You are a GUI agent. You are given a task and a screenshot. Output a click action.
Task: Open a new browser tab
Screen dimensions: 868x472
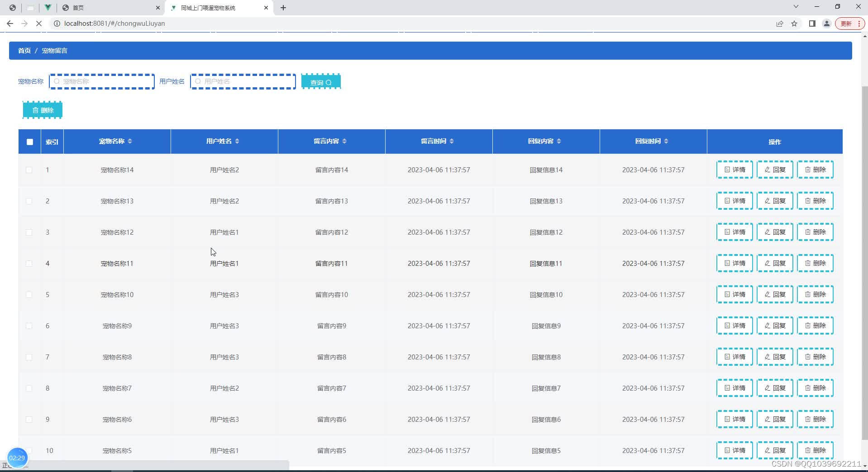[283, 8]
